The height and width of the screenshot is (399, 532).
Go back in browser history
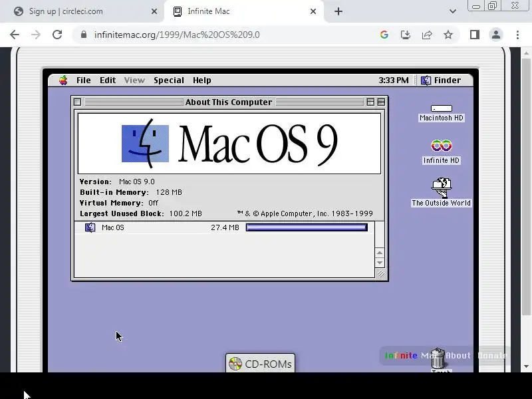click(15, 35)
